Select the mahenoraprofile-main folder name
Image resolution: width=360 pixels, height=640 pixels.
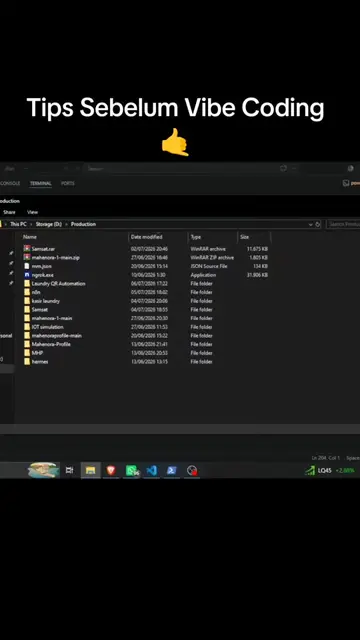click(57, 336)
